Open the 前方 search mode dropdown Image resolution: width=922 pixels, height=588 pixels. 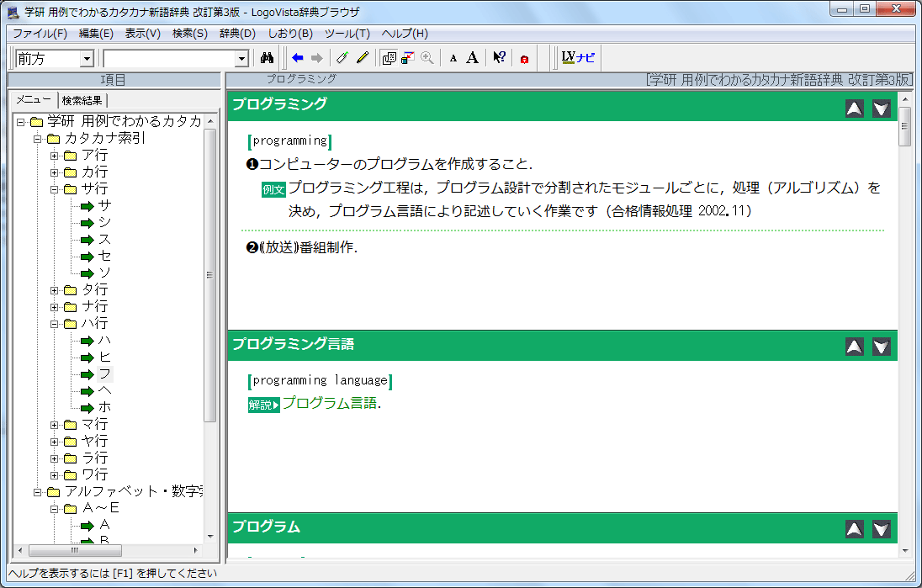coord(87,58)
